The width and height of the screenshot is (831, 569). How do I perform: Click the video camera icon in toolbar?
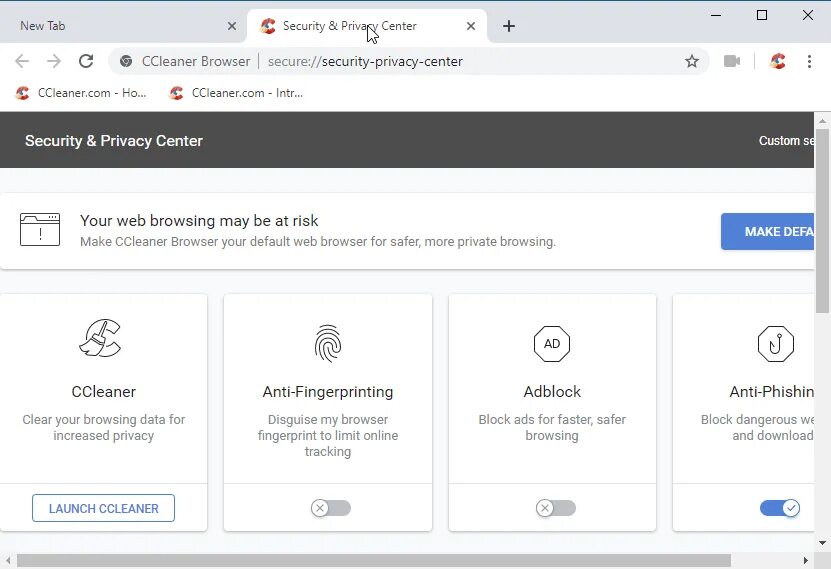point(732,61)
